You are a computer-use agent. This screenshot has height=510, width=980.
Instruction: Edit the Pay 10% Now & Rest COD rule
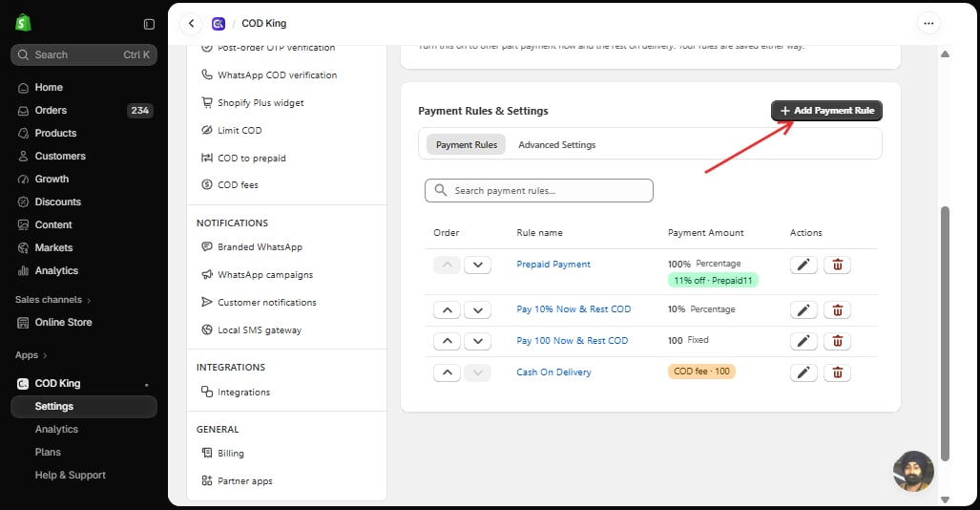(803, 309)
